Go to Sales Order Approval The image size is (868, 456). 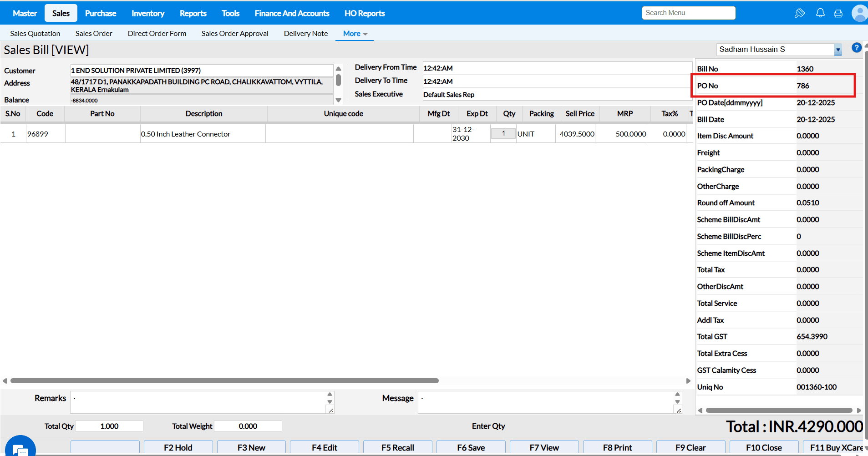click(235, 34)
